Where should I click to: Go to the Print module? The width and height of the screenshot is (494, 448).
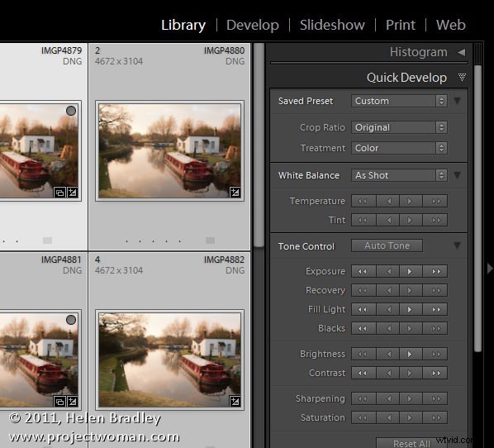coord(401,25)
